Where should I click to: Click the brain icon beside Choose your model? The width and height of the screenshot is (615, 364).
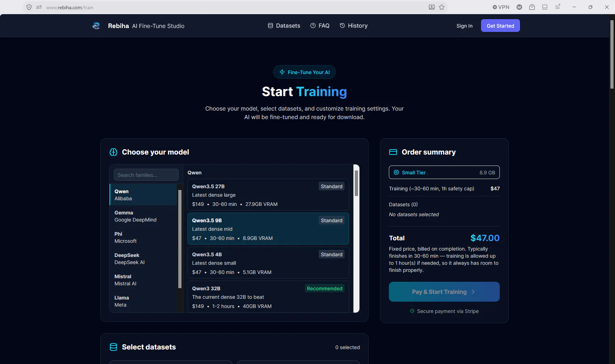tap(113, 152)
